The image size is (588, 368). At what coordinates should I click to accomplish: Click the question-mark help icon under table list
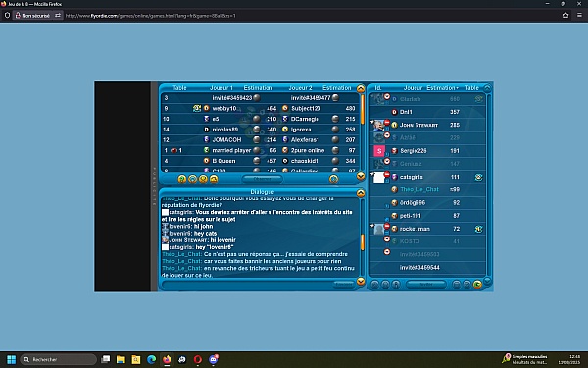click(182, 179)
